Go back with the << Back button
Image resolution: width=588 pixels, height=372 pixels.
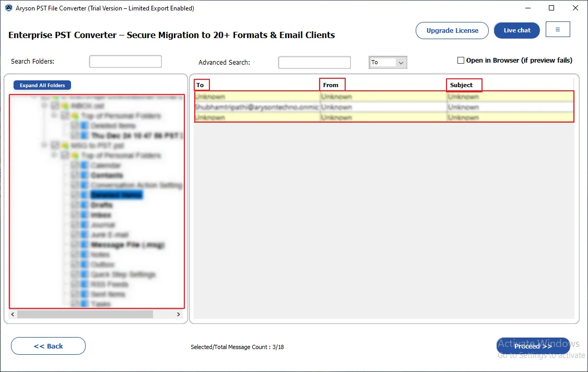coord(48,346)
